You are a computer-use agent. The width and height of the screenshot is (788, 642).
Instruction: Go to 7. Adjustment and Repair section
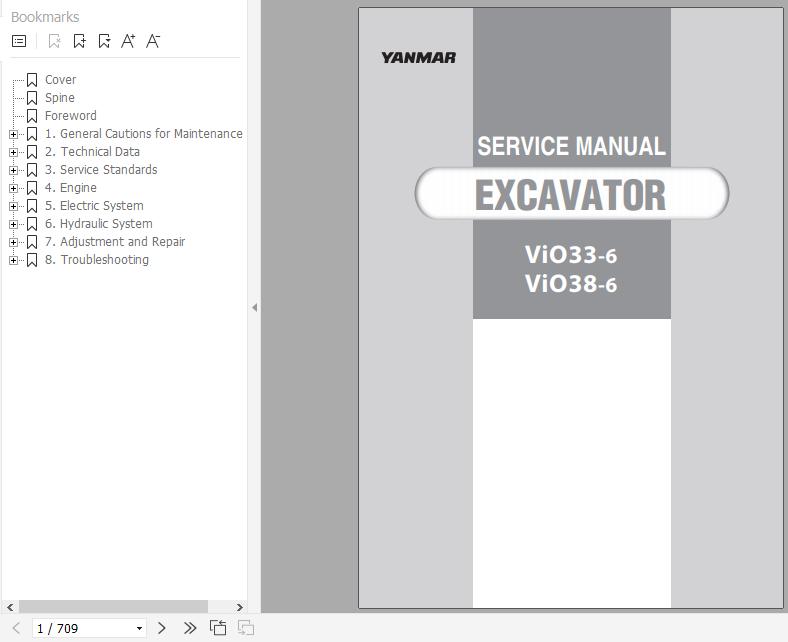point(115,242)
